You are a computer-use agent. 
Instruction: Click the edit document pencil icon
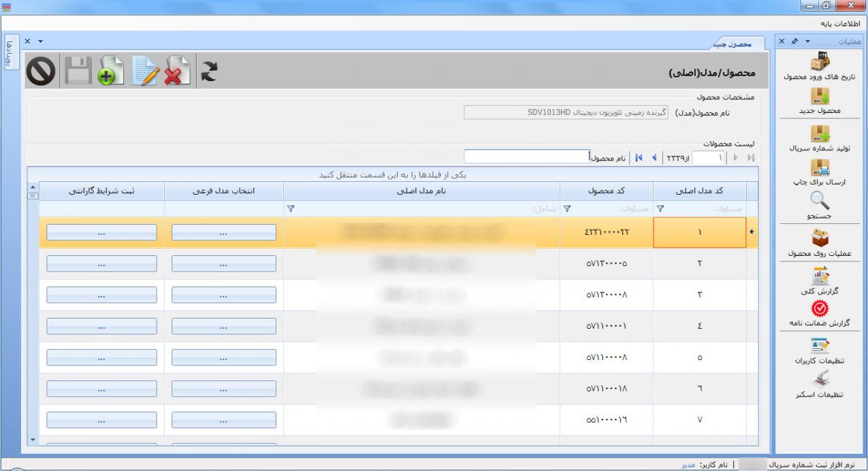145,71
